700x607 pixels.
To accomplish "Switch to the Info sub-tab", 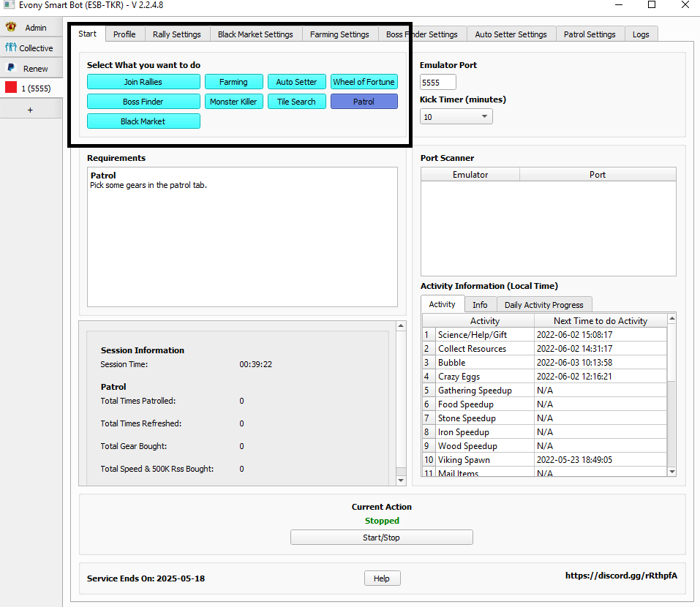I will [x=480, y=305].
